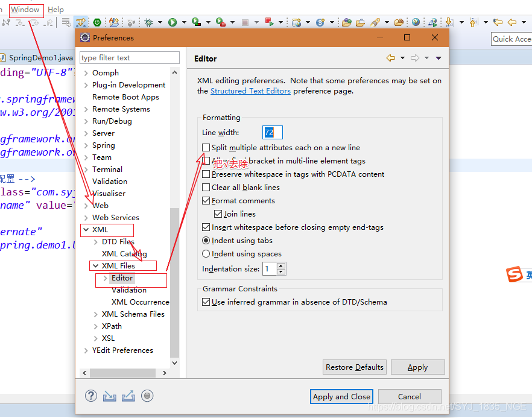Toggle Insert whitespace before closing empty end-tags
Image resolution: width=532 pixels, height=418 pixels.
coord(206,227)
